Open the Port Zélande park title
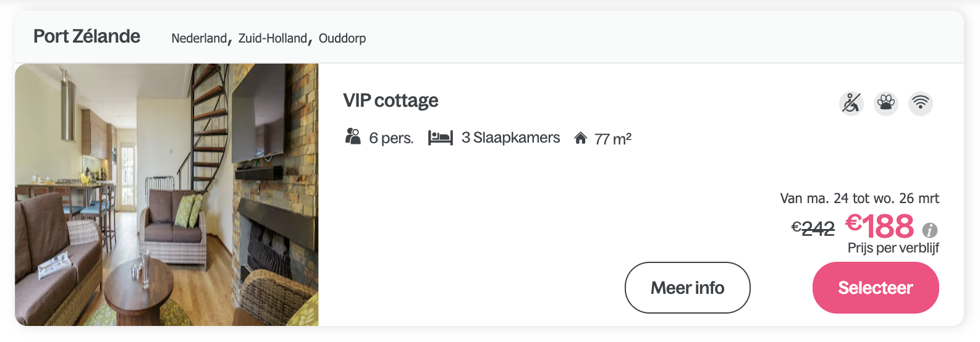Image resolution: width=980 pixels, height=342 pixels. [x=87, y=36]
